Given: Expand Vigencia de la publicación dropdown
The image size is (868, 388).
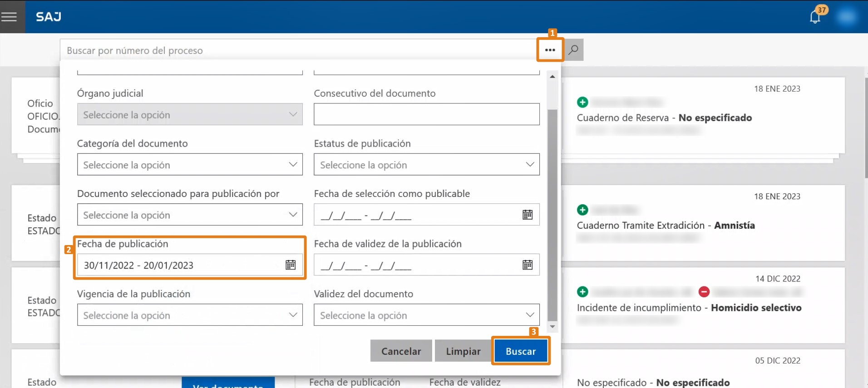Looking at the screenshot, I should (190, 315).
